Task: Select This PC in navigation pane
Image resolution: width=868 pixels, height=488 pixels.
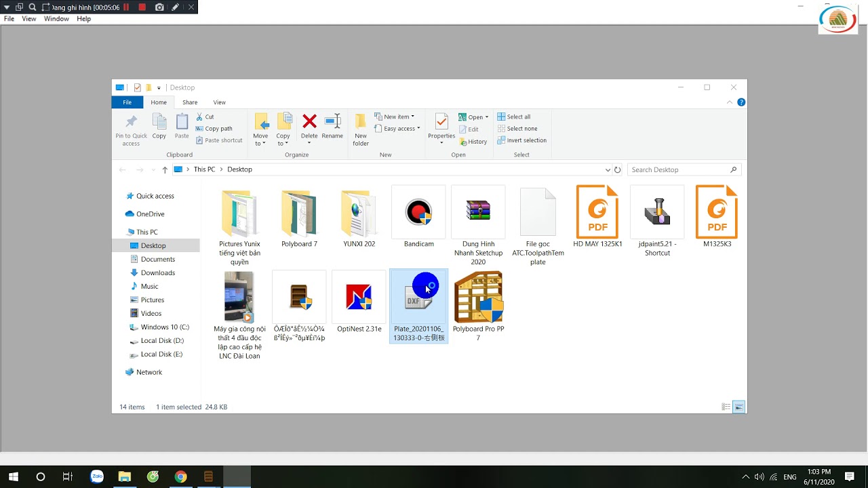Action: (146, 232)
